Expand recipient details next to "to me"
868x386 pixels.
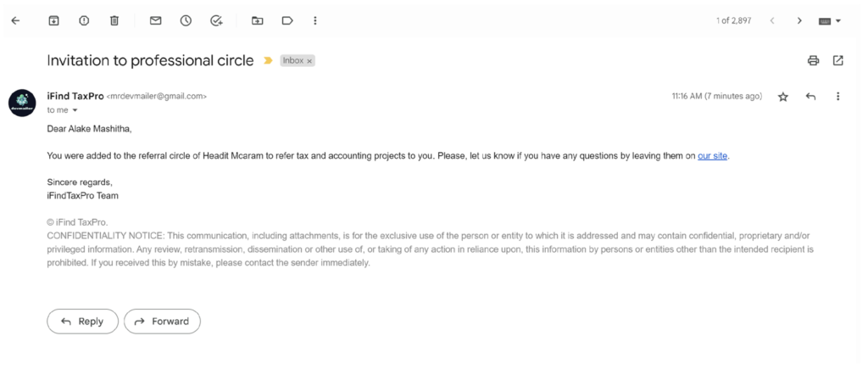(x=75, y=110)
